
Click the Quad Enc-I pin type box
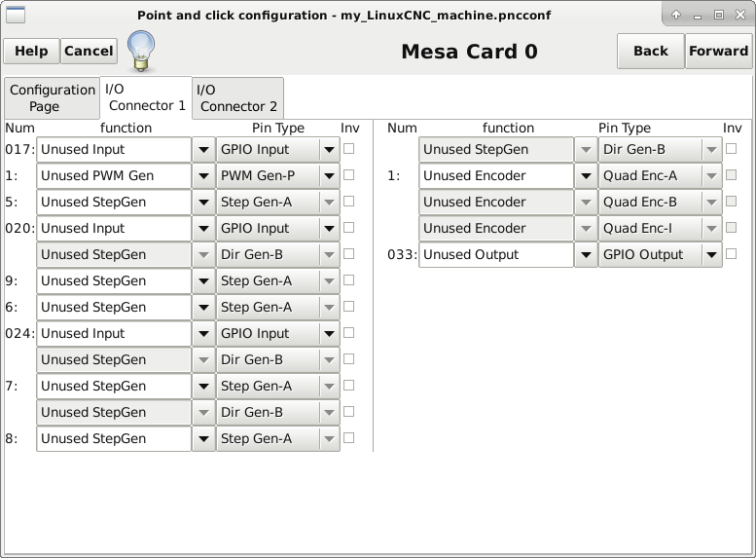(660, 228)
